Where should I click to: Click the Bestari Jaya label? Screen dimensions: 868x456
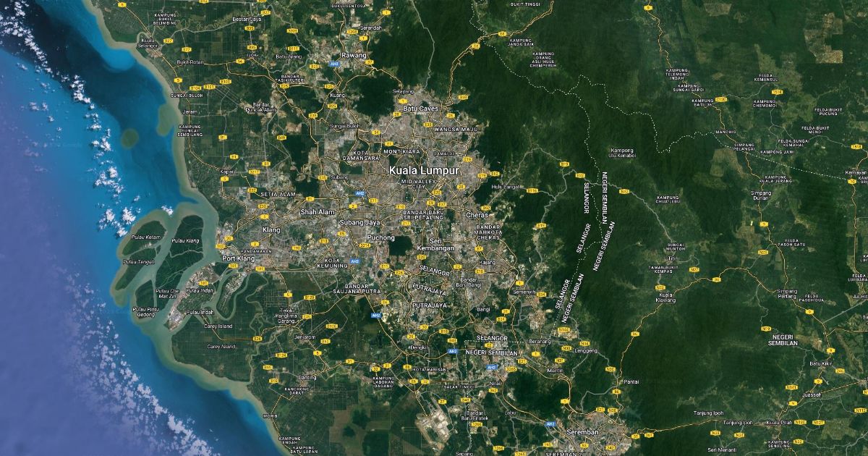[246, 18]
